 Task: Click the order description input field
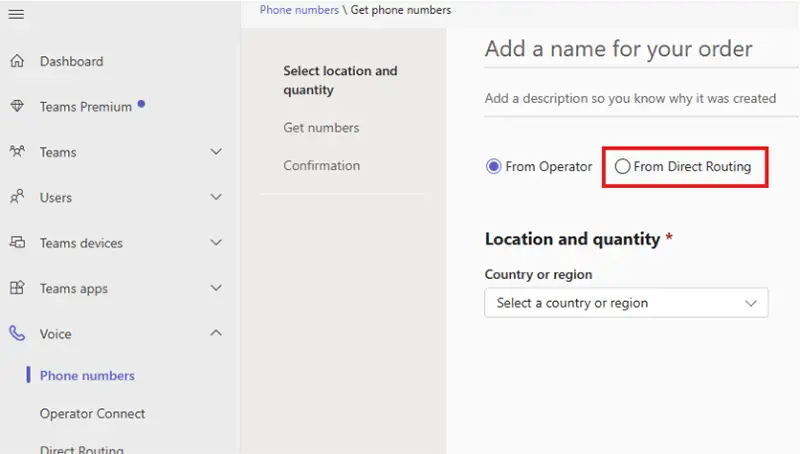pos(641,99)
